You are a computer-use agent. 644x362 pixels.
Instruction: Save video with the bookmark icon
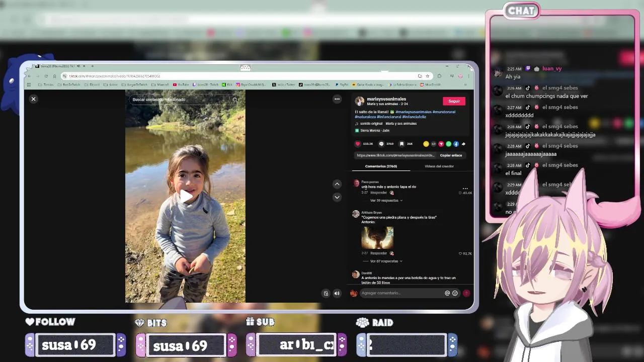[401, 144]
